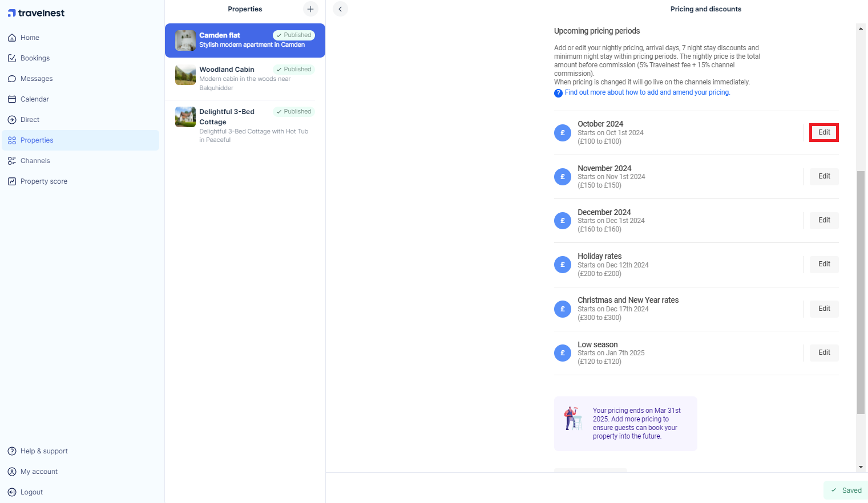Image resolution: width=868 pixels, height=503 pixels.
Task: Click pound icon for Christmas rates
Action: [x=563, y=309]
